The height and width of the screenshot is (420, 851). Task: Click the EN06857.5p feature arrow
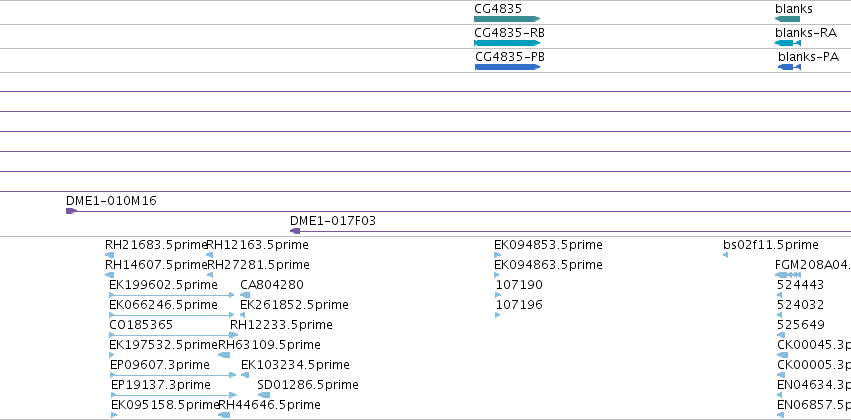pyautogui.click(x=779, y=415)
